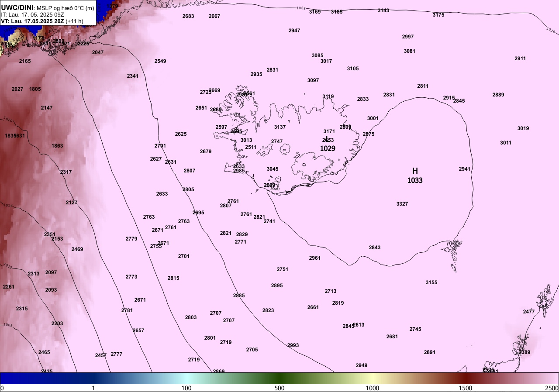559x392 pixels.
Task: Click the height value 2341
Action: point(133,76)
